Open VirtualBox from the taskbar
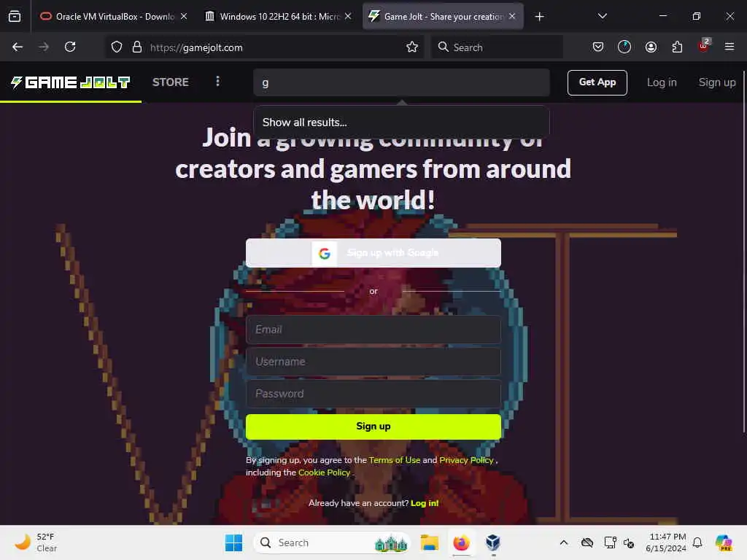 493,542
